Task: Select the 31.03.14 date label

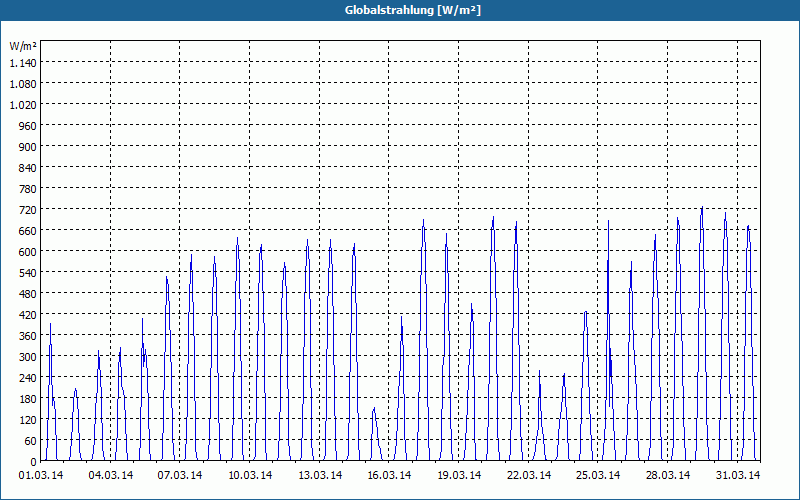Action: click(x=738, y=476)
